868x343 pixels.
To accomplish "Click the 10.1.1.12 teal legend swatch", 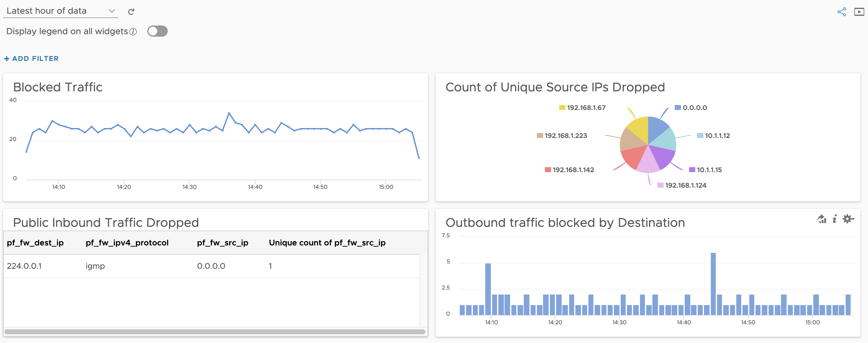I will pos(700,135).
